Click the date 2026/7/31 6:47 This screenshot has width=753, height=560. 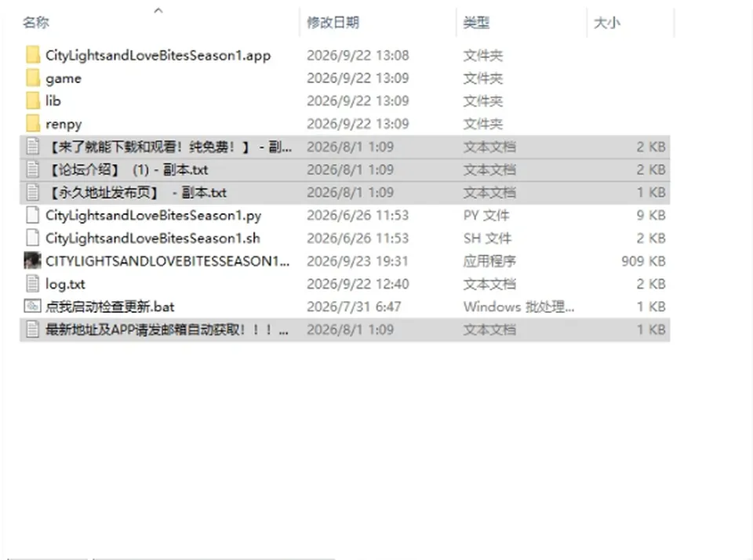tap(354, 307)
